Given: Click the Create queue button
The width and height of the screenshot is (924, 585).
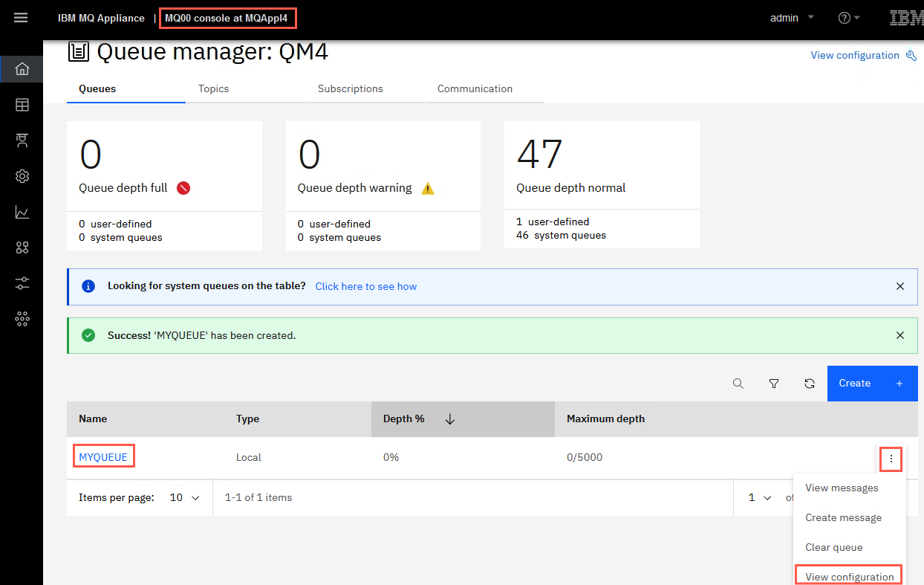Looking at the screenshot, I should pos(872,384).
